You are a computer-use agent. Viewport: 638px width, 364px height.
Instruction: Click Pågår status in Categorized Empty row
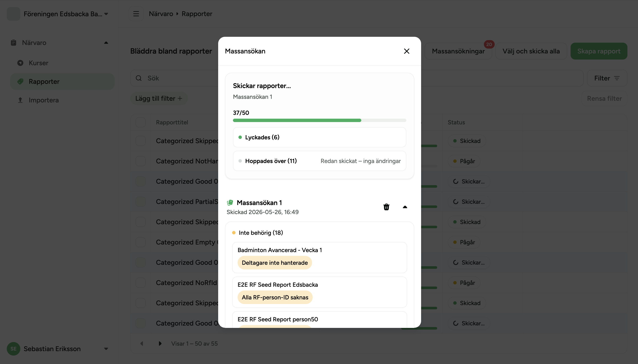click(464, 242)
